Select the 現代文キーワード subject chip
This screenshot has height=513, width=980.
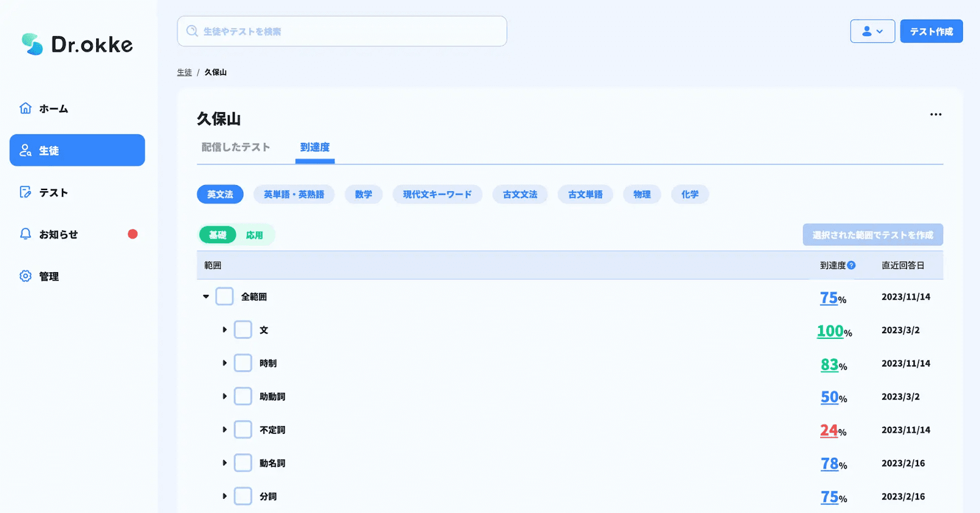[x=437, y=194]
